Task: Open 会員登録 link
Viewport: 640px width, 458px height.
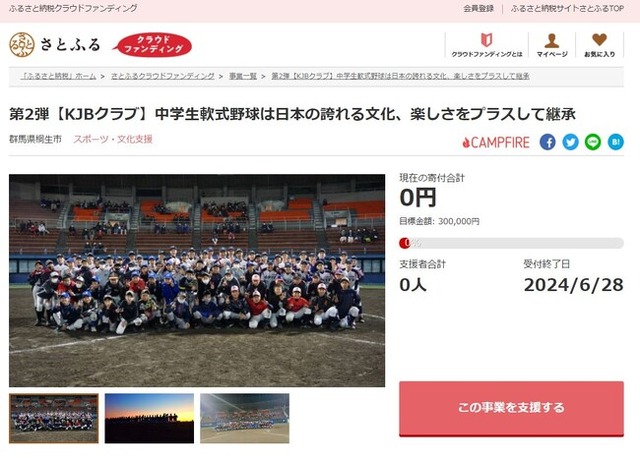Action: point(478,8)
